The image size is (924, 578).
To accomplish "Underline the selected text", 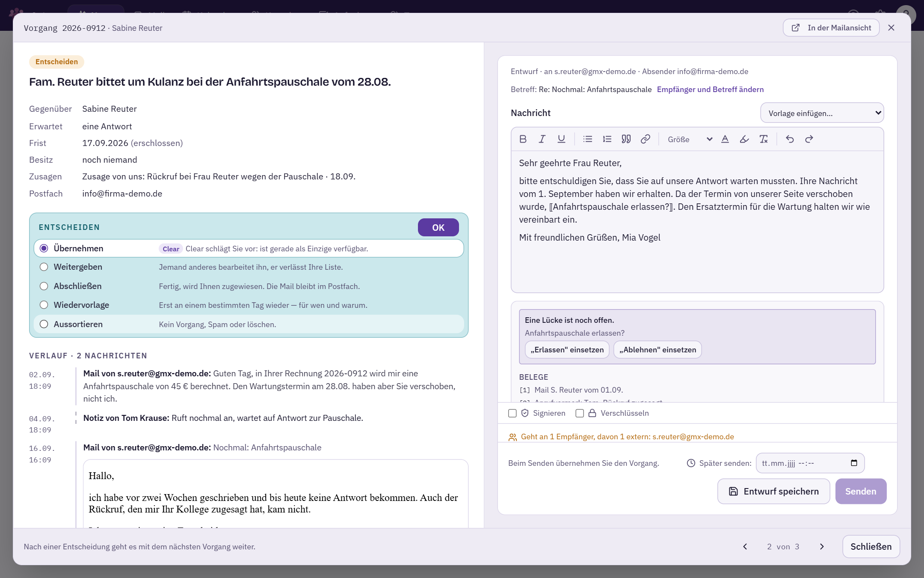I will point(561,139).
